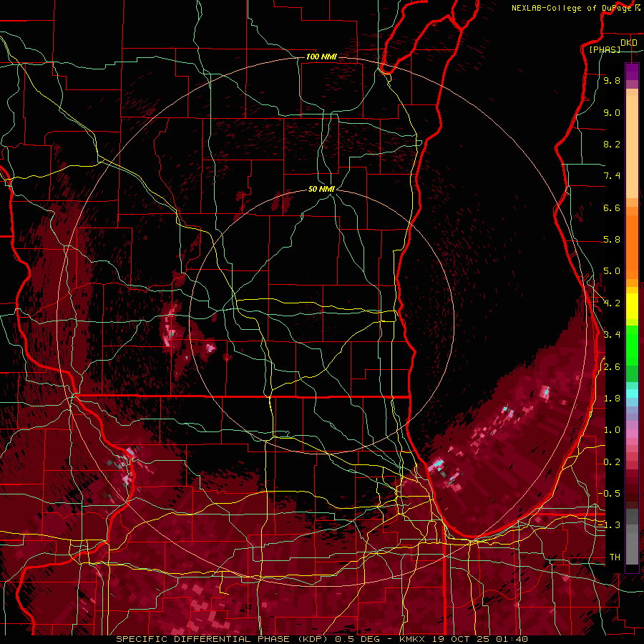Click the 9.8 legend value
Screen dimensions: 644x644
tap(612, 80)
